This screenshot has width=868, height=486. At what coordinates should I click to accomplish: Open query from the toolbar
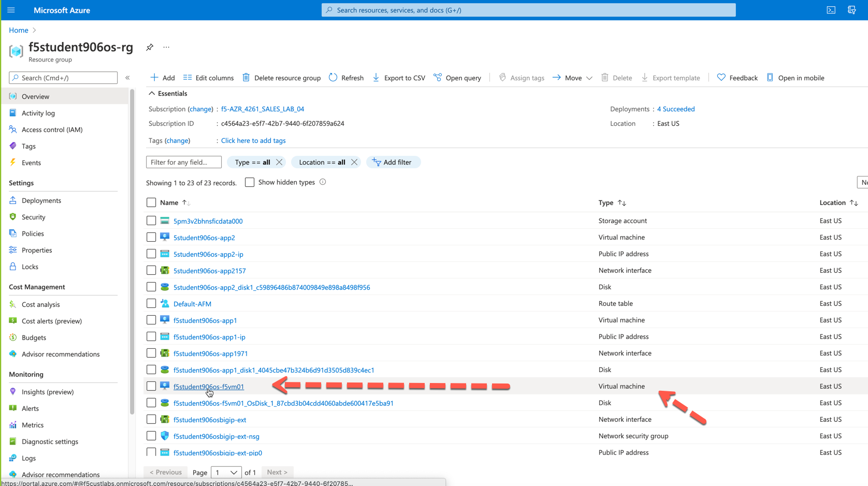[457, 78]
